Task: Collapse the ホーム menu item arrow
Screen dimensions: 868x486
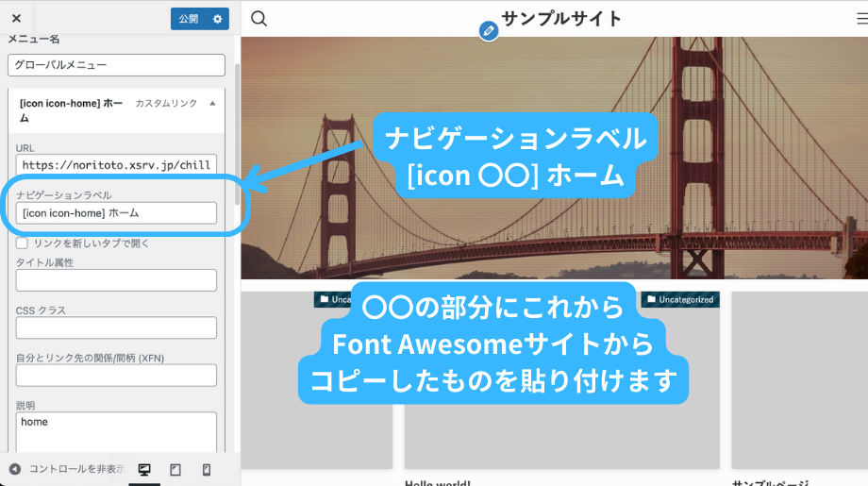Action: 212,104
